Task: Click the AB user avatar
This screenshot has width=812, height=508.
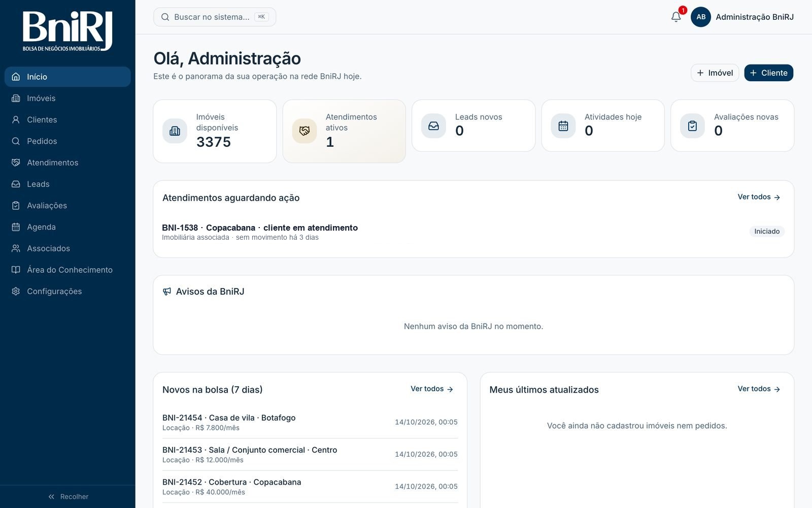Action: 701,17
